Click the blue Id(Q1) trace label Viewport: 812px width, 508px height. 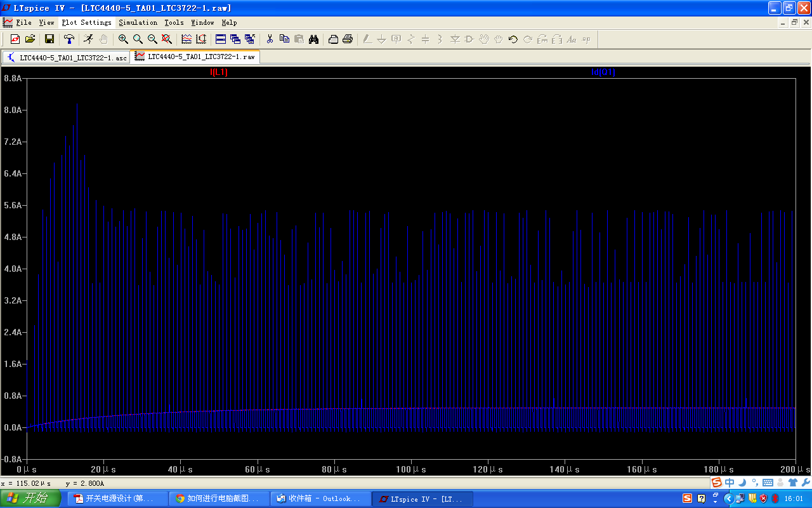pos(603,72)
